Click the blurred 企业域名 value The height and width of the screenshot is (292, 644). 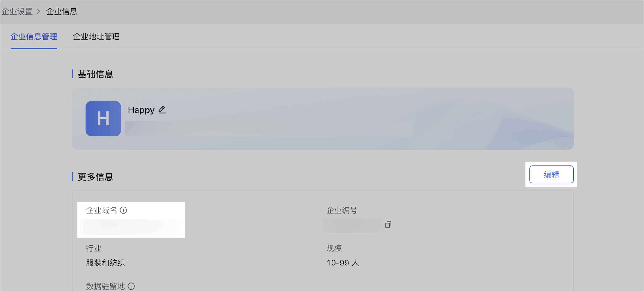(131, 227)
